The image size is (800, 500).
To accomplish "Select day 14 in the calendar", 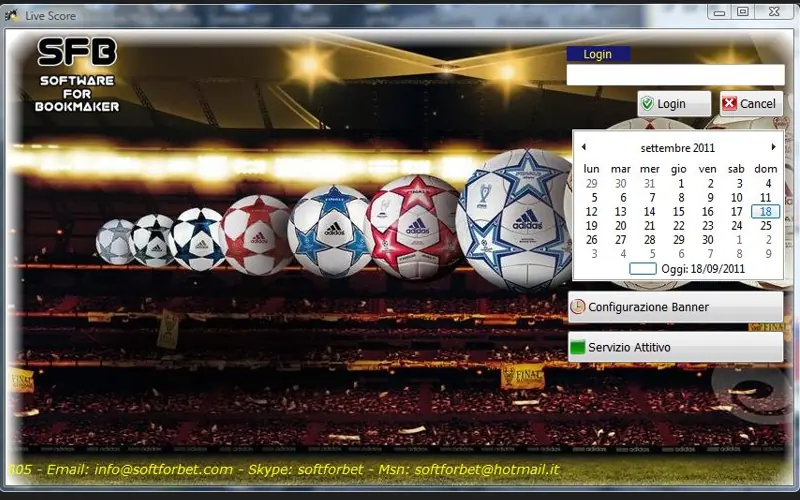I will [649, 212].
